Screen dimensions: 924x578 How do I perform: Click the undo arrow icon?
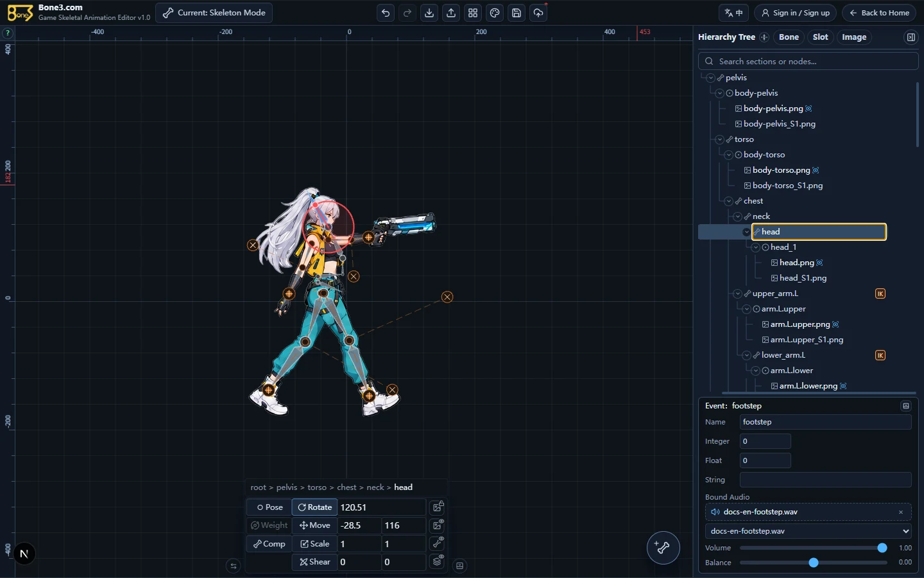pyautogui.click(x=386, y=13)
